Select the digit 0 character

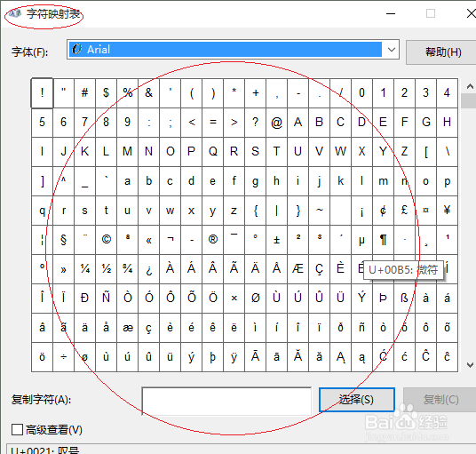pos(361,93)
